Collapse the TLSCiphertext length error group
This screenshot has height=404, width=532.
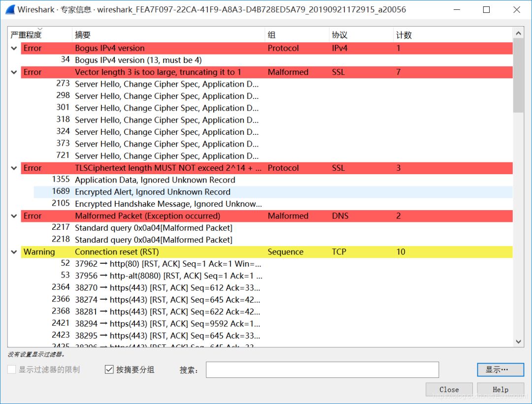coord(14,168)
